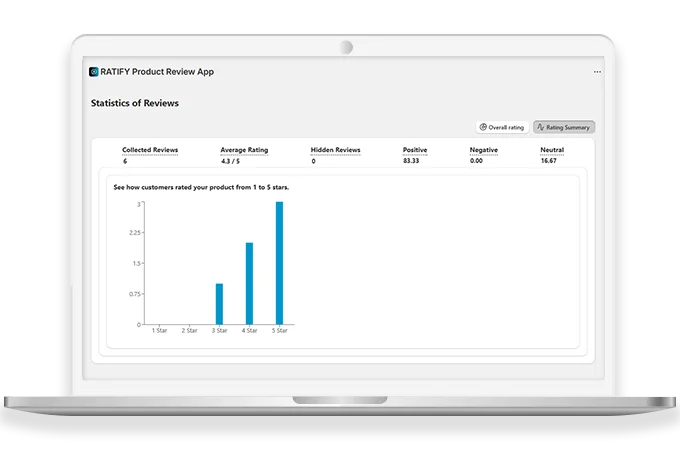Viewport: 680px width, 450px height.
Task: Switch to the Overall rating view
Action: tap(502, 127)
